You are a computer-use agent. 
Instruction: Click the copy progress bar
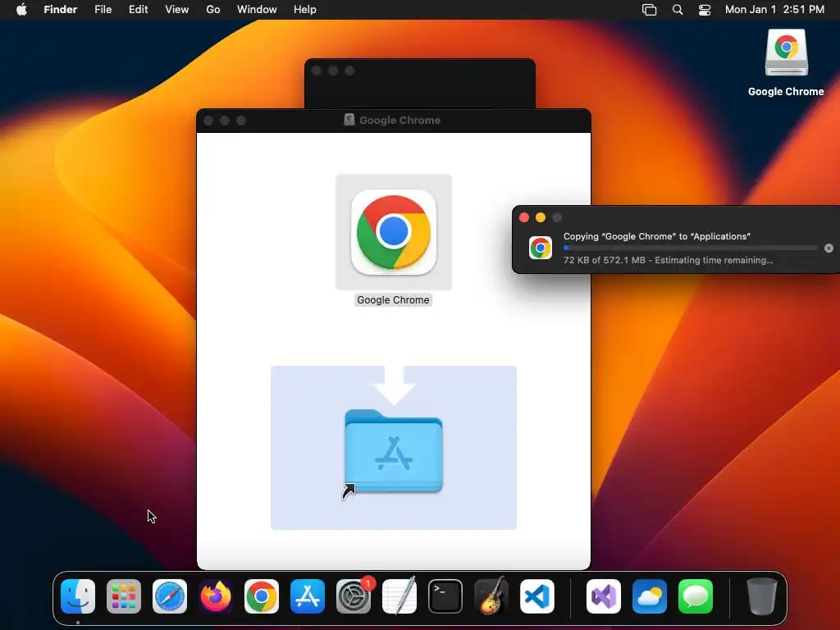point(690,248)
